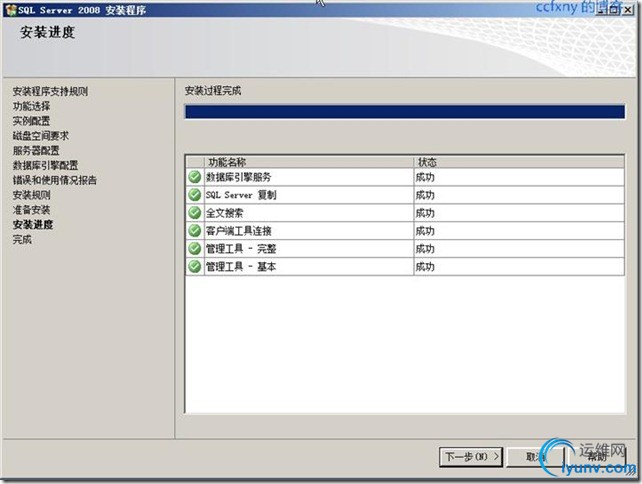This screenshot has width=642, height=484.
Task: Click green check icon for 管理工具 - 完整
Action: point(194,249)
